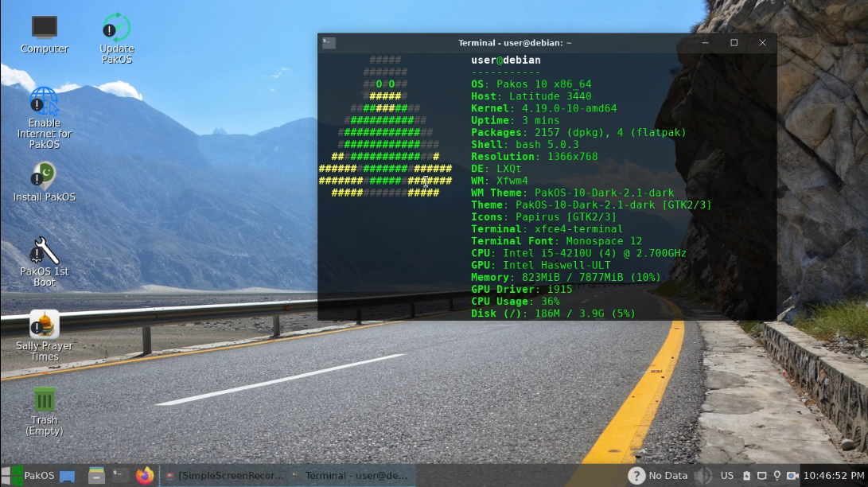868x487 pixels.
Task: Open the 10:46:52 PM clock
Action: (x=834, y=475)
